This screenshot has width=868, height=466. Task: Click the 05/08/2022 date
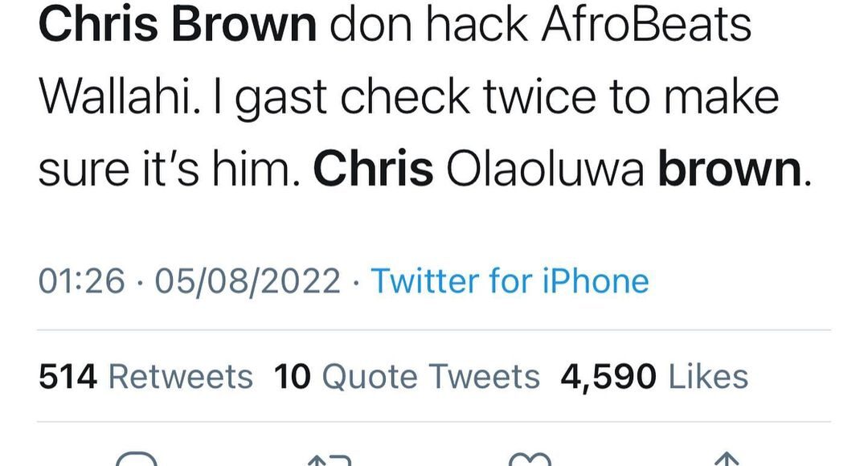click(x=248, y=281)
